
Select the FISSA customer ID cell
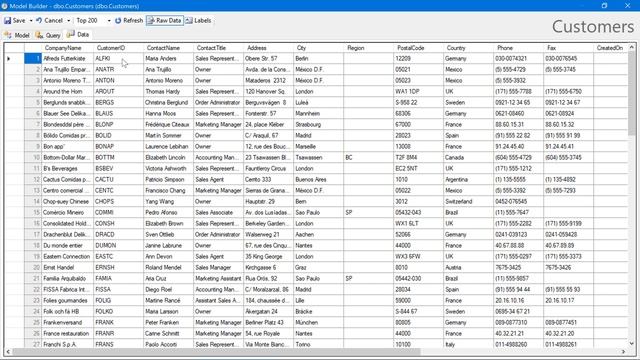pyautogui.click(x=118, y=289)
